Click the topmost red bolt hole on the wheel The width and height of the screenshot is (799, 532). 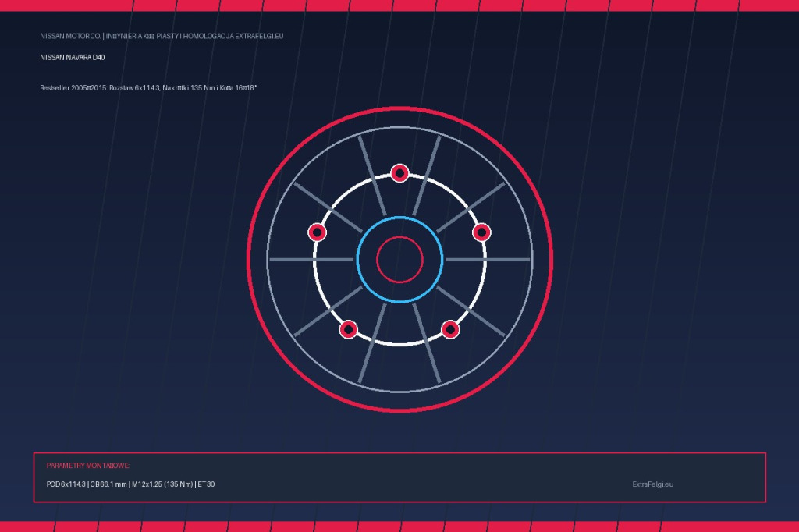pyautogui.click(x=399, y=173)
